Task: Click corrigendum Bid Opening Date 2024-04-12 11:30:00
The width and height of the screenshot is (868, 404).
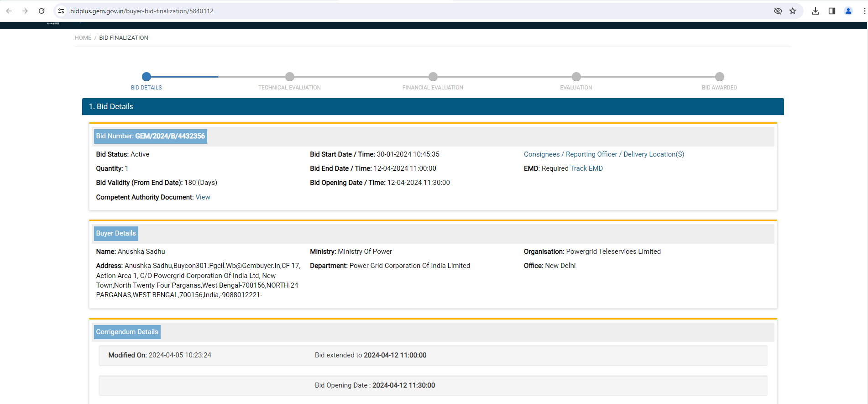Action: (x=375, y=385)
